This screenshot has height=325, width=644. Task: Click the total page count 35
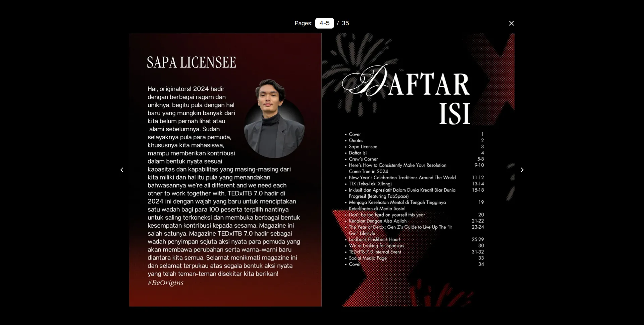coord(345,23)
